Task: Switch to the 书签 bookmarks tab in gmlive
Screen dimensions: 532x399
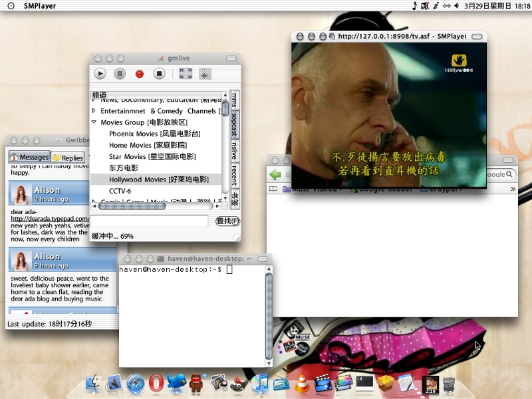Action: click(x=235, y=198)
